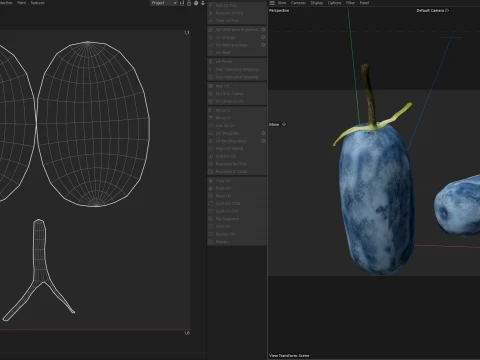Click the down-arrow icon in UV editor toolbar
Image resolution: width=480 pixels, height=360 pixels.
tap(203, 3)
